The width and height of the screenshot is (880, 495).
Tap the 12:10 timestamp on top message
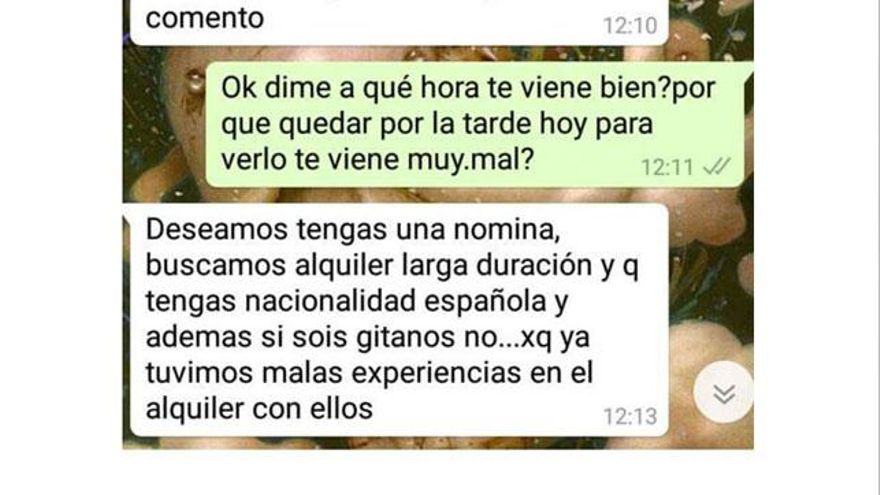point(630,25)
